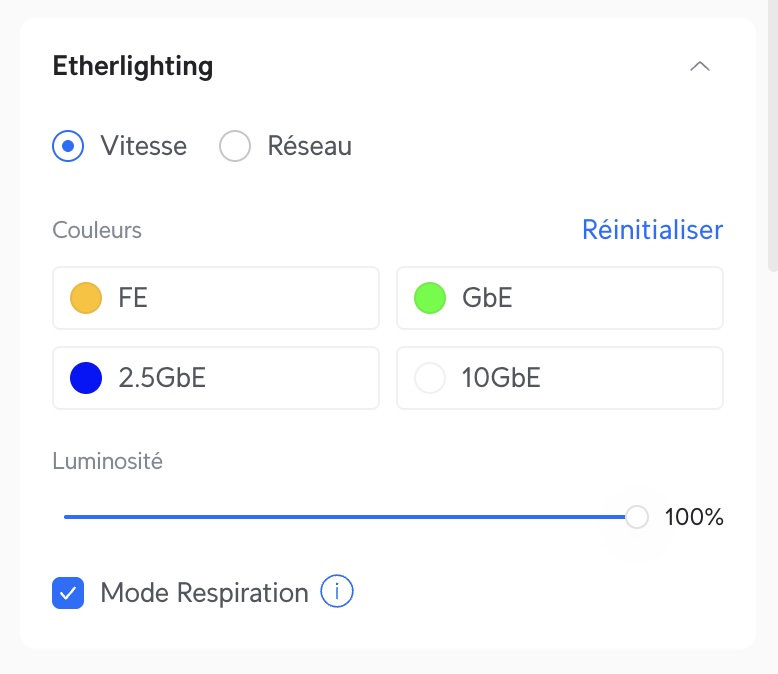Select the Vitesse radio button
778x674 pixels.
tap(68, 146)
